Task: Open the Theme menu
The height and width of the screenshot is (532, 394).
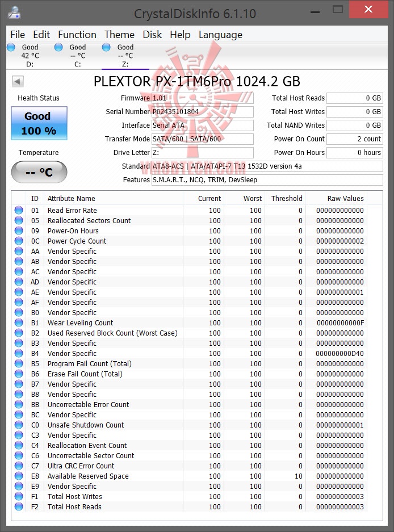Action: coord(119,35)
